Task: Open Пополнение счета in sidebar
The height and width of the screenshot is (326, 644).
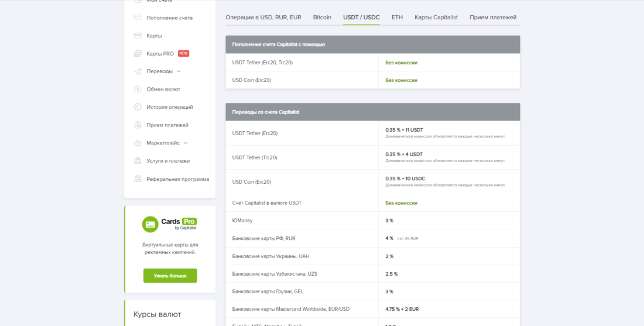Action: (x=170, y=18)
